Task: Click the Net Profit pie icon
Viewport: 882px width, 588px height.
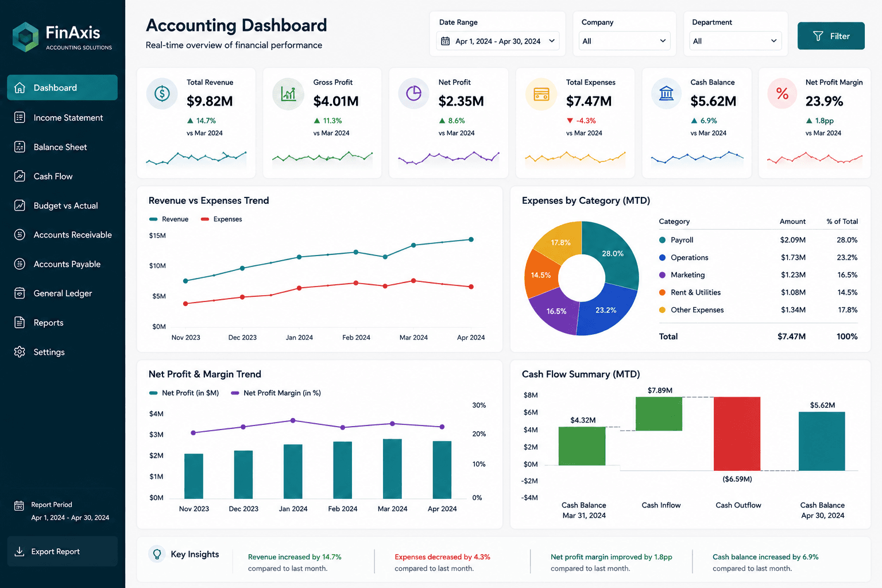Action: (413, 93)
